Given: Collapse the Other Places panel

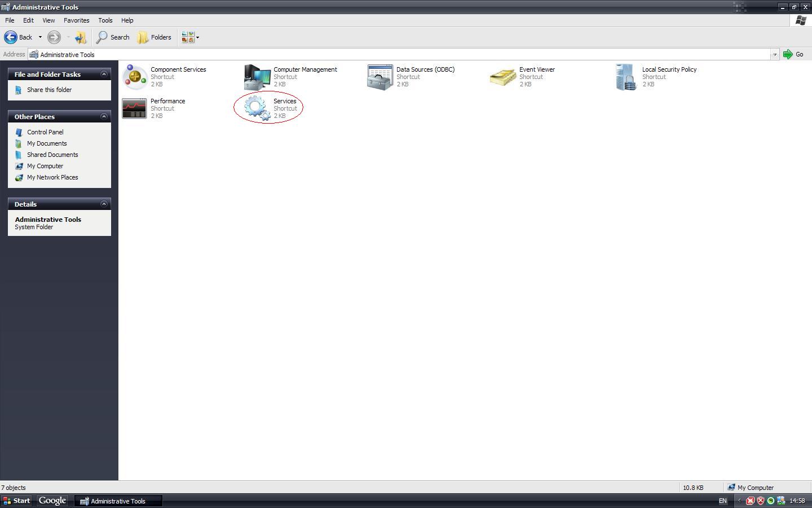Looking at the screenshot, I should coord(104,116).
